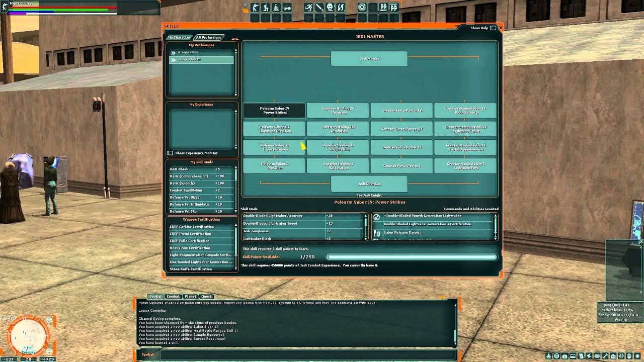Viewport: 644px width, 362px height.
Task: Click the concentric target ability icon
Action: click(362, 8)
